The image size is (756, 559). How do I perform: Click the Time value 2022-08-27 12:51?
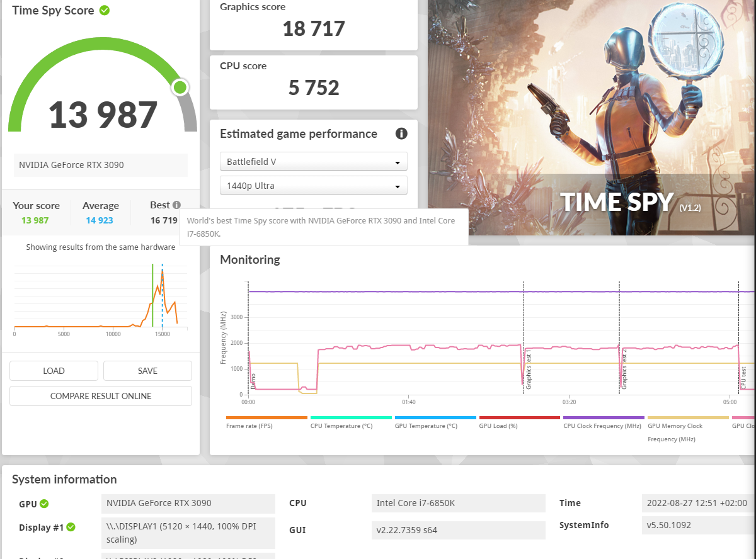point(698,504)
